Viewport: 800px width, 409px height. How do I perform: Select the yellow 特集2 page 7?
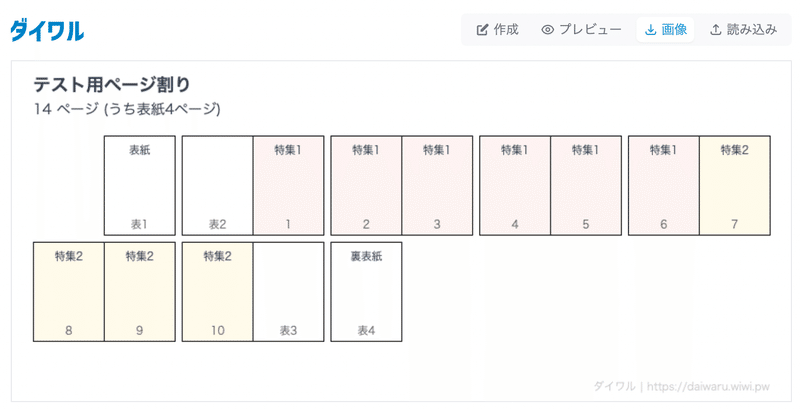click(x=735, y=185)
